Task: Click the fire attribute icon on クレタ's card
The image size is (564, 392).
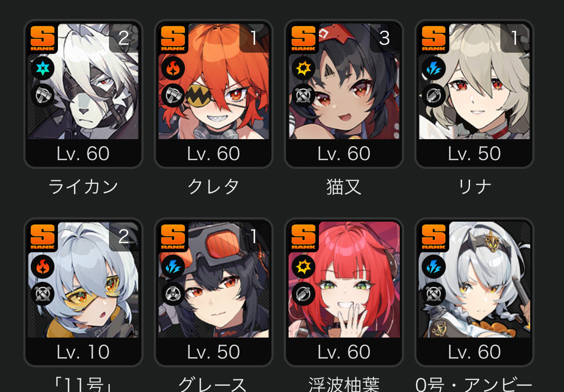Action: click(x=173, y=68)
